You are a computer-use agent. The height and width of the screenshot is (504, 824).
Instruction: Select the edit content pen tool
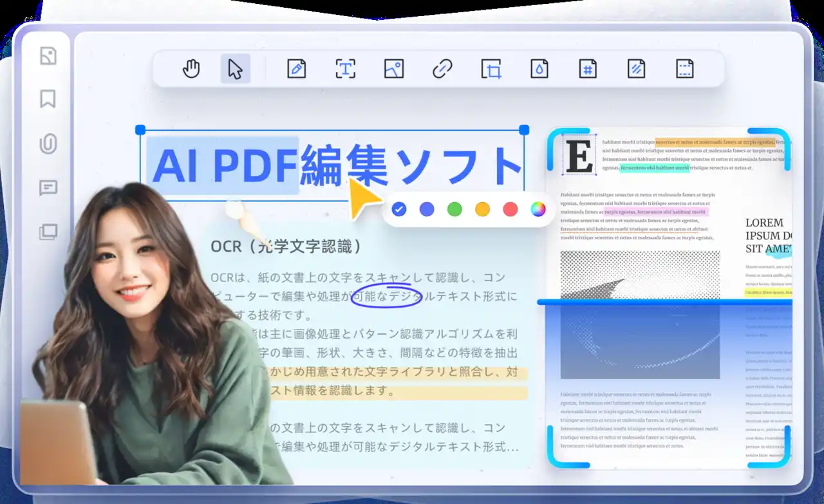297,69
